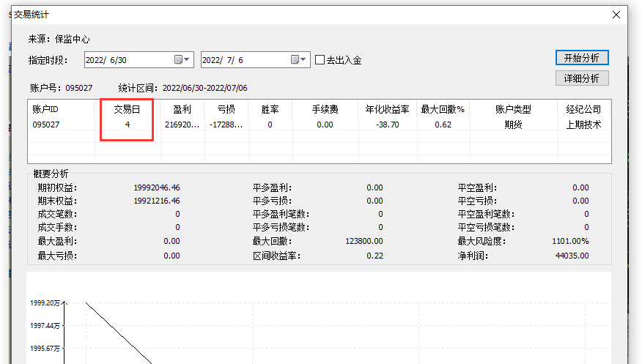Click max drawdown cell 0.62
642x364 pixels.
(x=443, y=125)
